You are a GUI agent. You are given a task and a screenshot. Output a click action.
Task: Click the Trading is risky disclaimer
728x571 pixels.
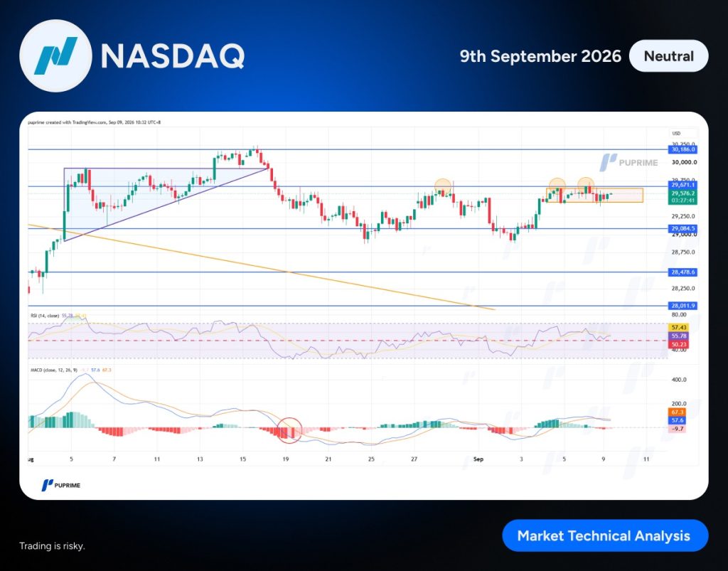[52, 546]
